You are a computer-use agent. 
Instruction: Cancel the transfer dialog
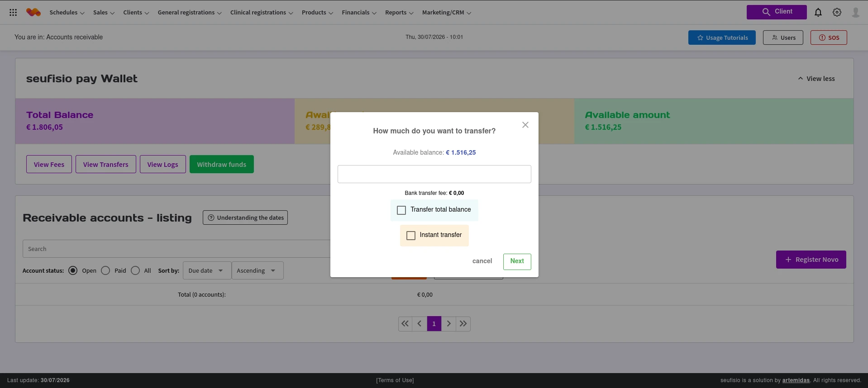(482, 261)
